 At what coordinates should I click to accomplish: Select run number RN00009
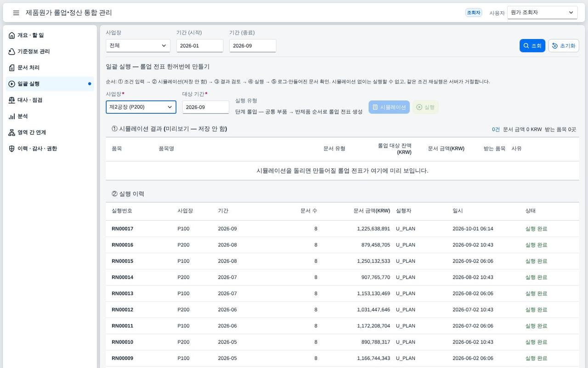pyautogui.click(x=122, y=358)
